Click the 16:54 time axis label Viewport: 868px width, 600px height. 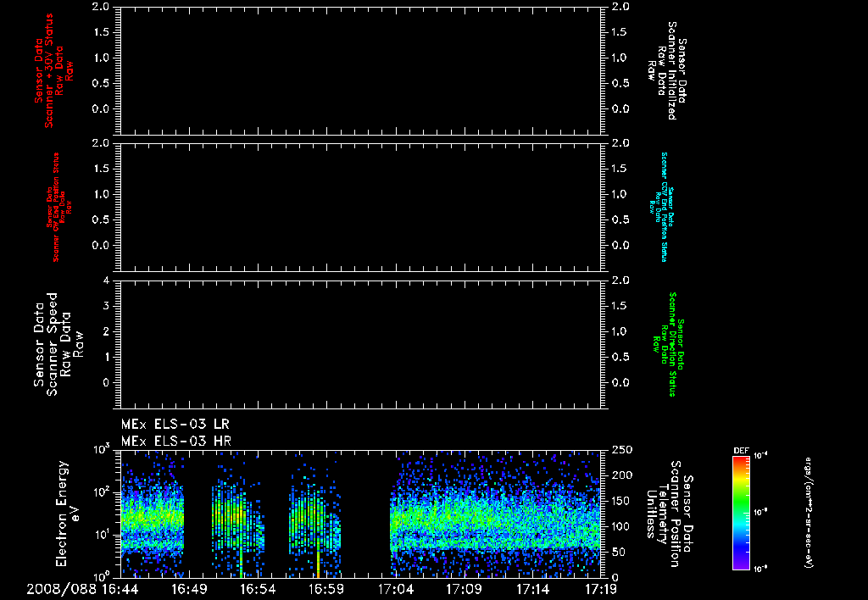[x=258, y=590]
